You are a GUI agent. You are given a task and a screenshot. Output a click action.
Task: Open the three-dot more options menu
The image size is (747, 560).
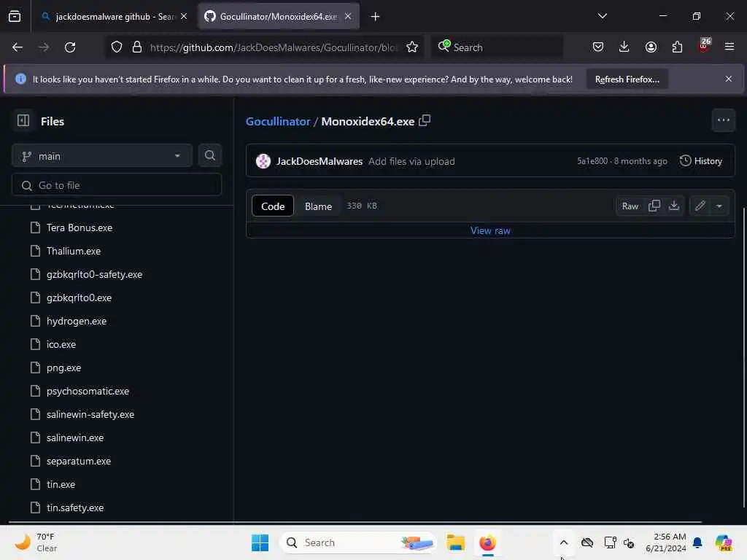723,120
